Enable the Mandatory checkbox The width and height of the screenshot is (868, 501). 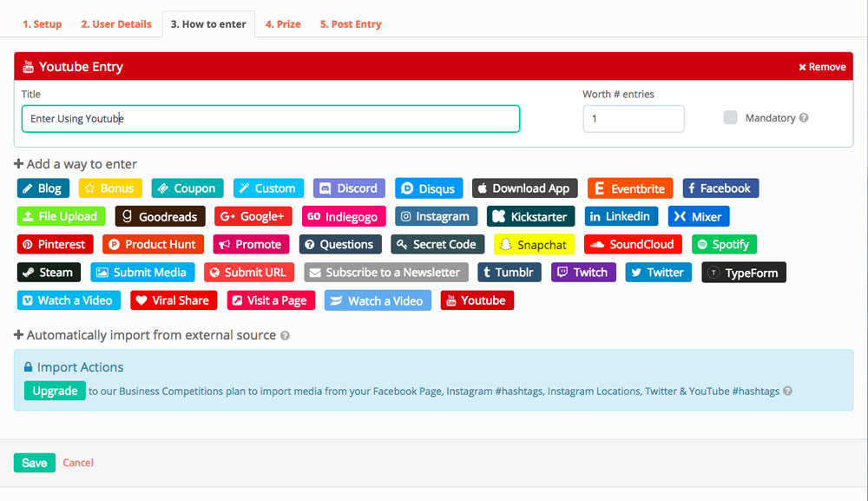[x=730, y=118]
